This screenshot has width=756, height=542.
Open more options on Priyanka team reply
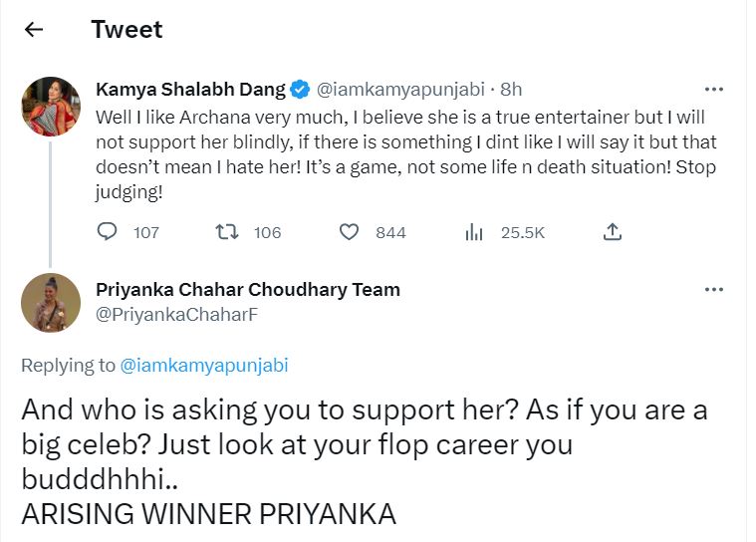coord(714,289)
